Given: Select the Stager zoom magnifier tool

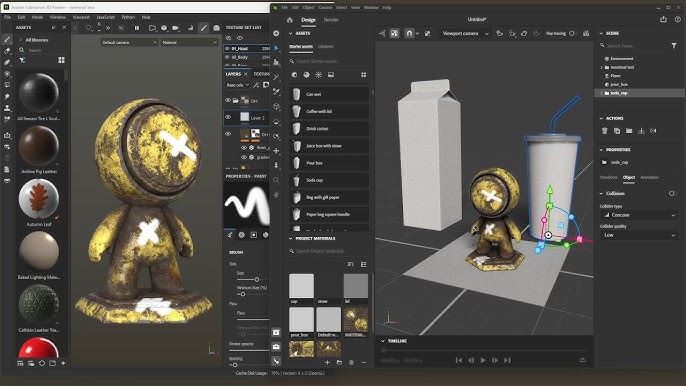Looking at the screenshot, I should coord(276,180).
